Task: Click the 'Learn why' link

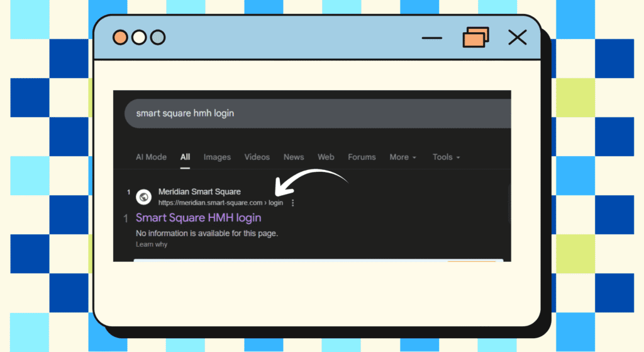Action: [x=152, y=244]
